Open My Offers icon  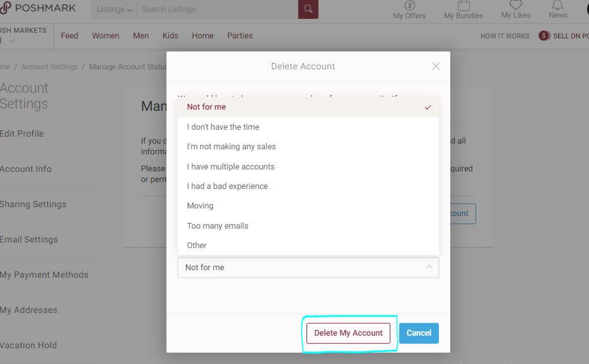pyautogui.click(x=409, y=6)
